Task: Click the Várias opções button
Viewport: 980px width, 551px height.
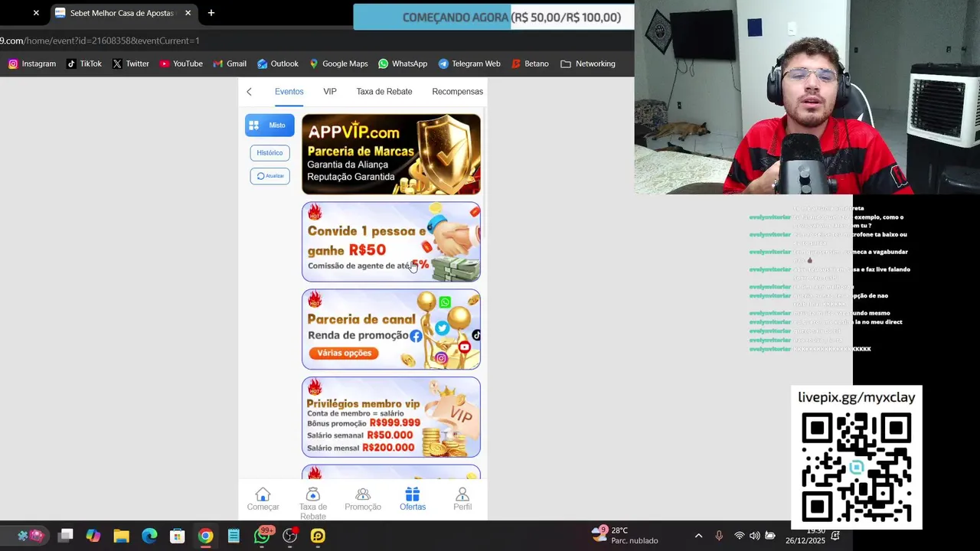Action: coord(345,353)
